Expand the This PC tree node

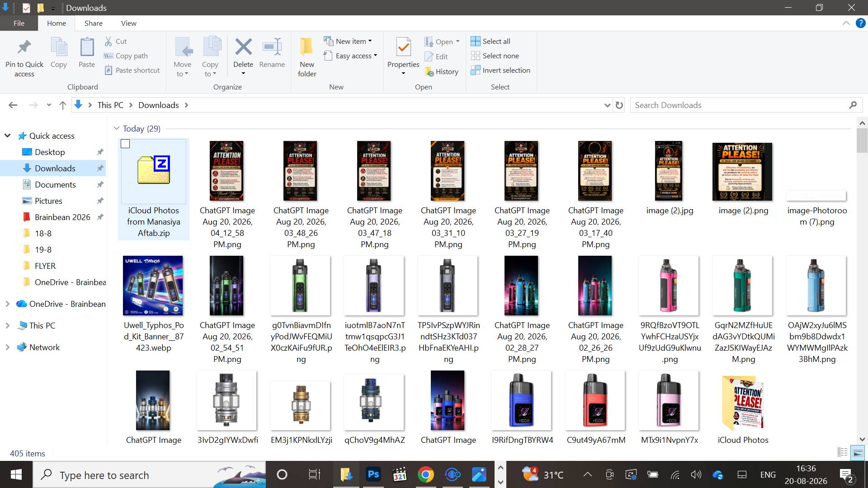7,325
